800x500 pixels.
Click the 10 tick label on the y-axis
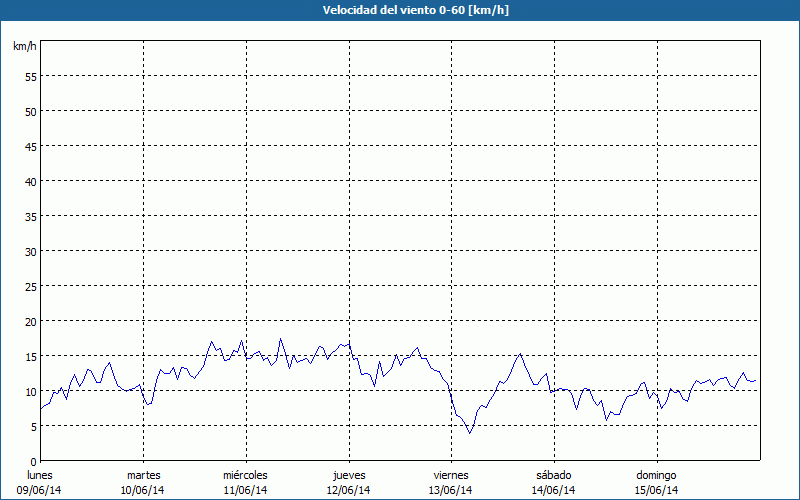point(30,391)
